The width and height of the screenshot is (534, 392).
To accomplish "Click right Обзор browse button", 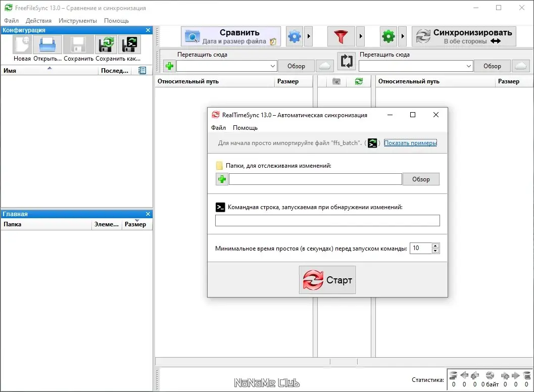I will pyautogui.click(x=492, y=66).
